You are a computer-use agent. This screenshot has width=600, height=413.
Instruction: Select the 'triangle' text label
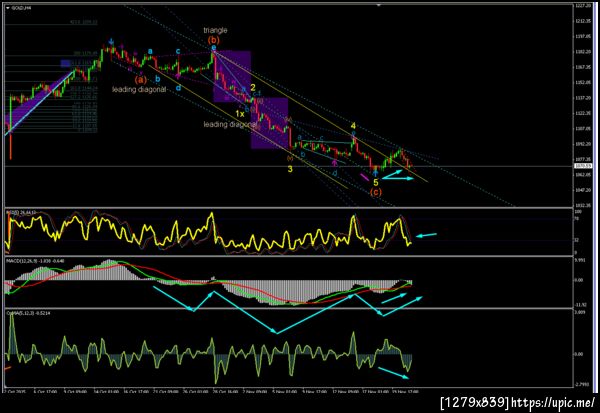[215, 30]
